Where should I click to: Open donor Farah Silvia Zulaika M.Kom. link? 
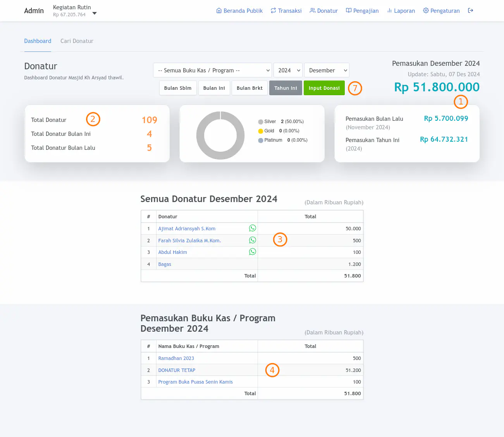pos(189,241)
